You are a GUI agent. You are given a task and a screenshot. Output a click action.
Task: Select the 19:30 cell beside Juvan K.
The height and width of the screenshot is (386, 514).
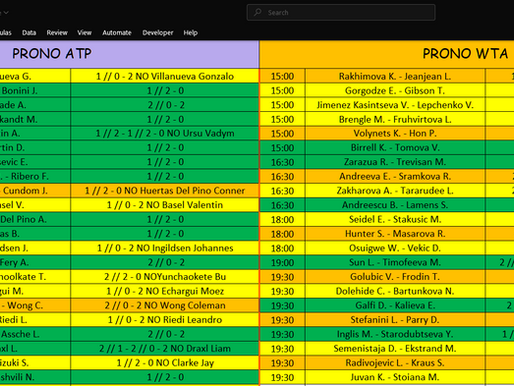point(282,377)
